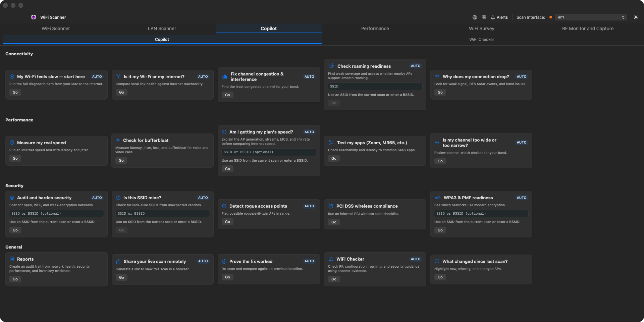Click the WPA3 & PMF readiness icon

(x=438, y=198)
